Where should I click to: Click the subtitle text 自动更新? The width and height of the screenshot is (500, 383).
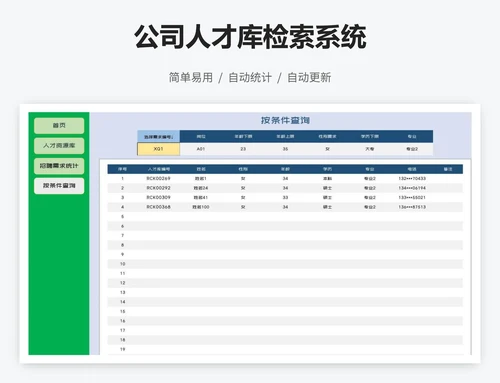point(309,78)
